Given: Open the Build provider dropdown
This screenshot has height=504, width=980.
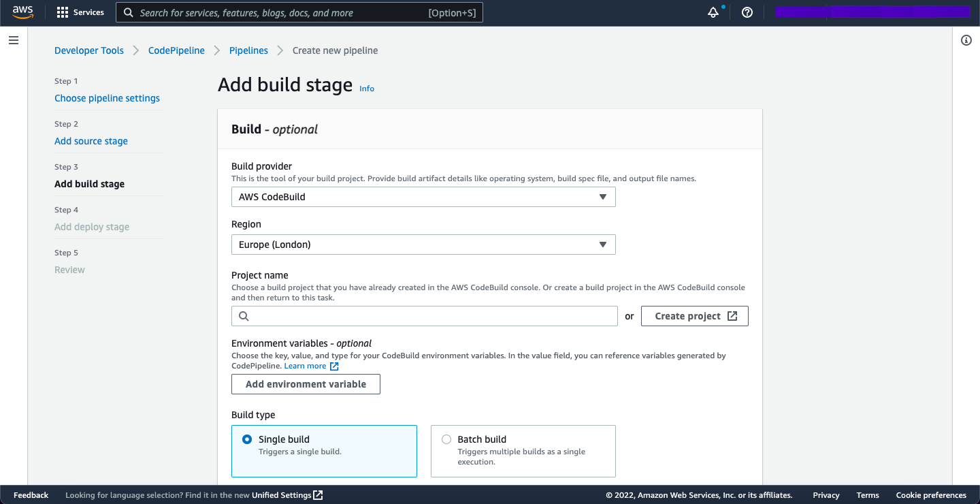Looking at the screenshot, I should click(x=423, y=197).
